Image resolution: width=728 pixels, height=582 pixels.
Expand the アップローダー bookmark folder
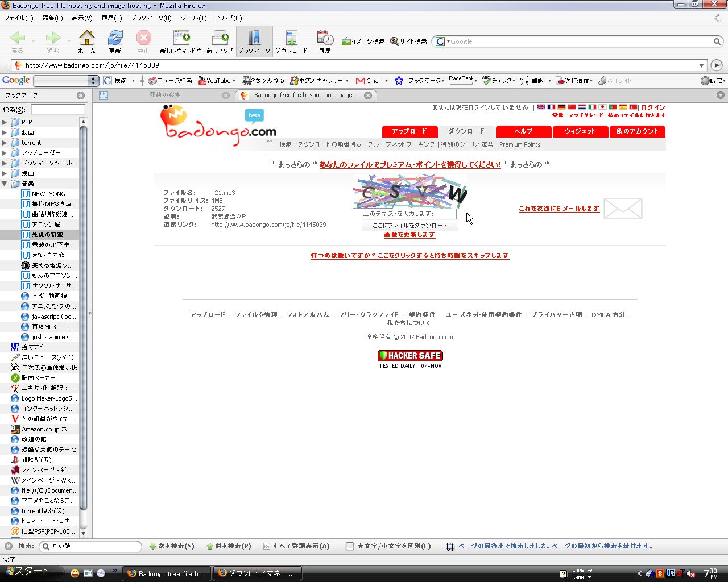4,153
